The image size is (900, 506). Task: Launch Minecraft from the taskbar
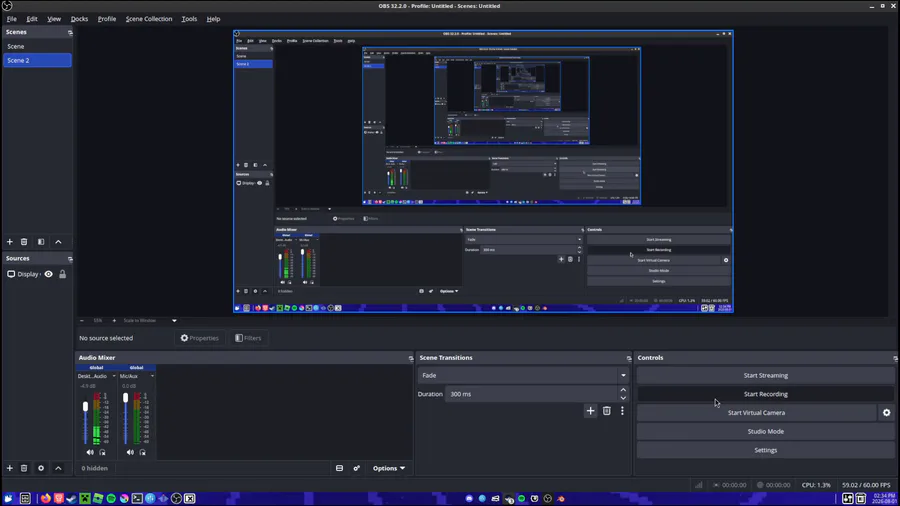85,499
